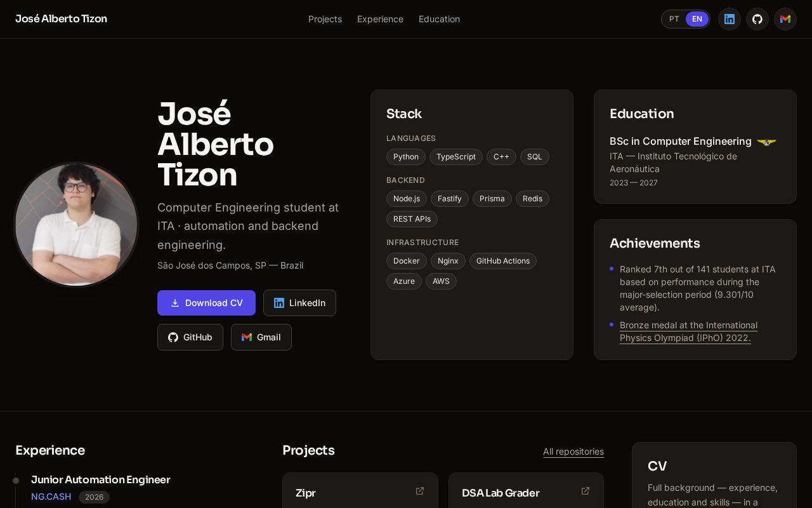Viewport: 812px width, 508px height.
Task: Click the DSA Lab Grader project title
Action: (x=501, y=493)
